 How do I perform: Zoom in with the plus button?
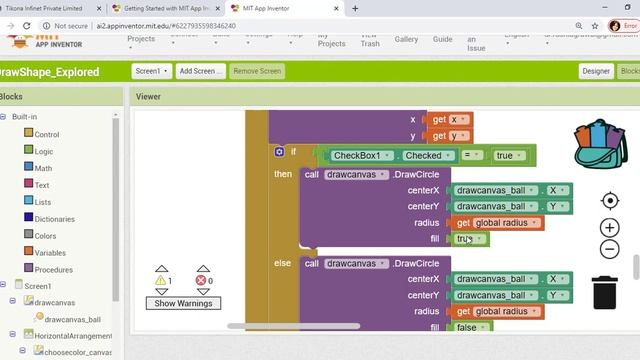[609, 228]
